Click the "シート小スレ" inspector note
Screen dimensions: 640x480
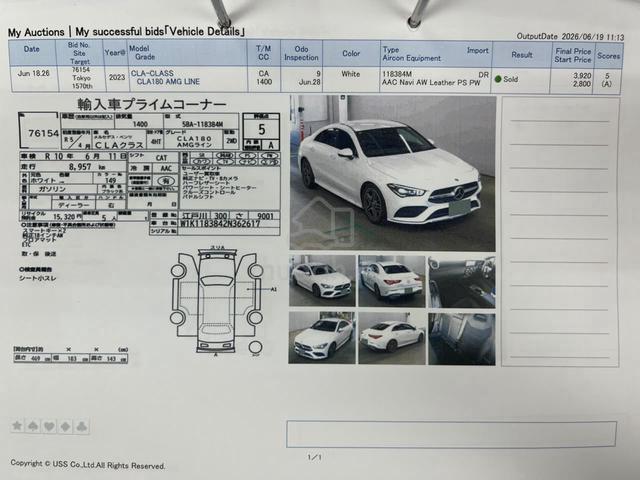(38, 278)
